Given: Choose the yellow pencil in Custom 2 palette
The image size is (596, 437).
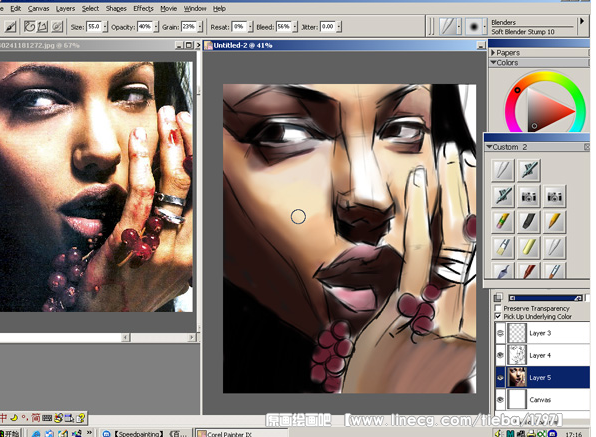Looking at the screenshot, I should pyautogui.click(x=554, y=222).
